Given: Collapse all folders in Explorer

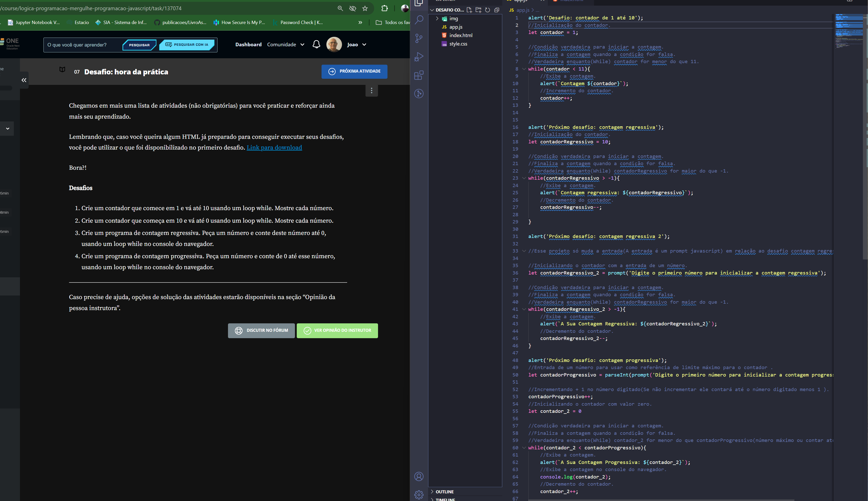Looking at the screenshot, I should coord(496,10).
